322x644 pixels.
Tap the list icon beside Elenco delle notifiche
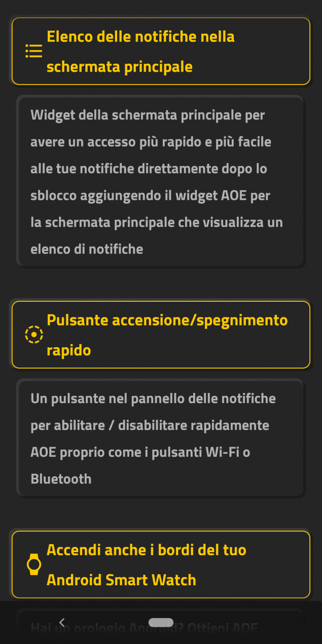[x=34, y=51]
